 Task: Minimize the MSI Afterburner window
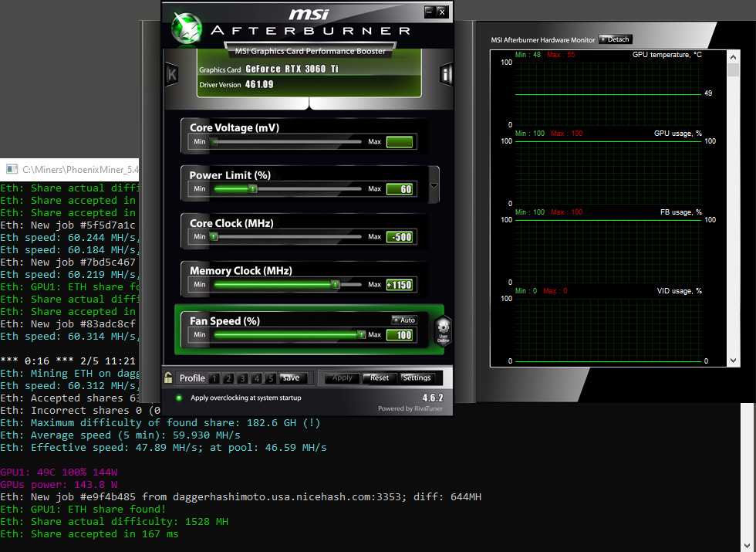(x=429, y=12)
